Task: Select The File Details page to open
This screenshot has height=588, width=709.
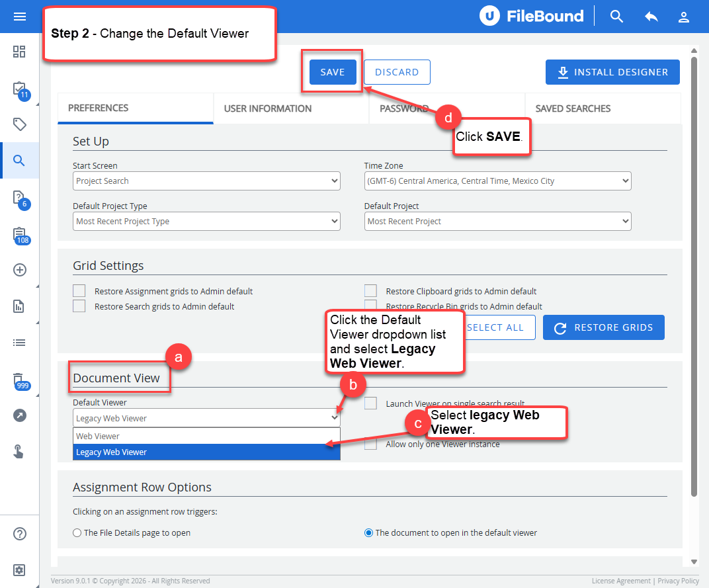Action: pos(77,533)
